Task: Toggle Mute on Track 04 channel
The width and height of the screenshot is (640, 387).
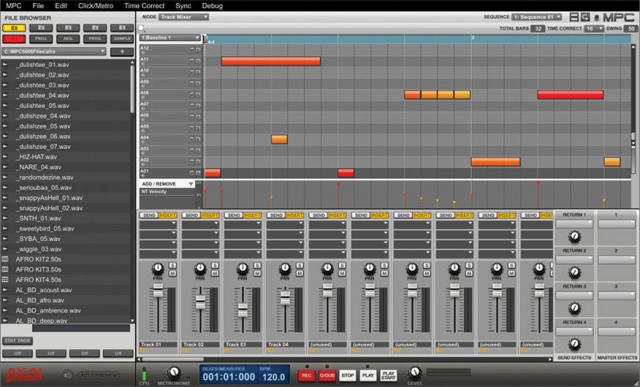Action: [300, 273]
